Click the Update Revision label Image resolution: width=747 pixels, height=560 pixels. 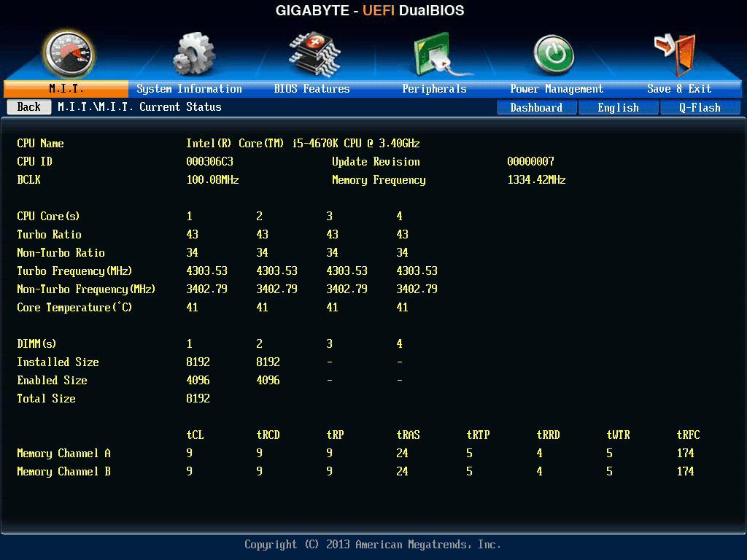(x=376, y=161)
